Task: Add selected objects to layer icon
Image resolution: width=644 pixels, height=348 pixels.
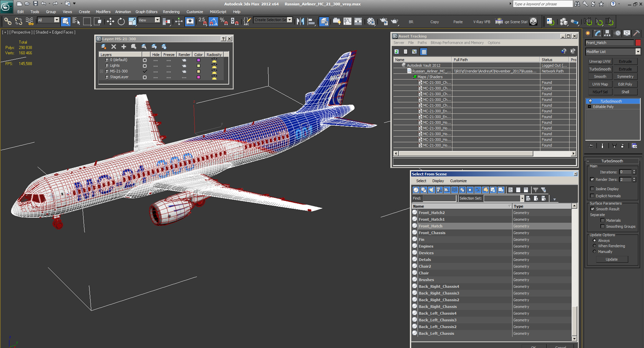Action: (x=124, y=47)
